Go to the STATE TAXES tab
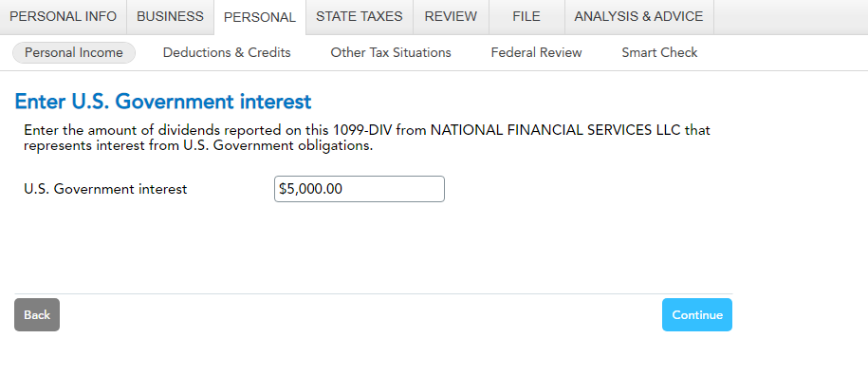 tap(360, 16)
